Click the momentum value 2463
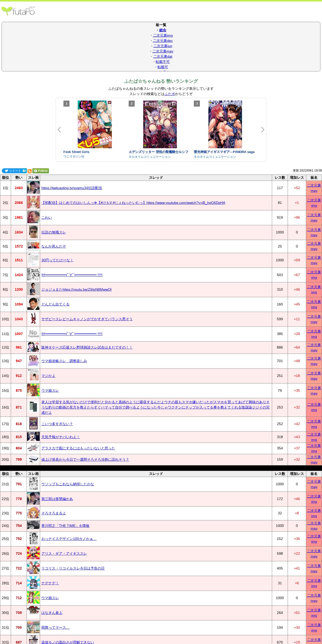 click(x=19, y=188)
